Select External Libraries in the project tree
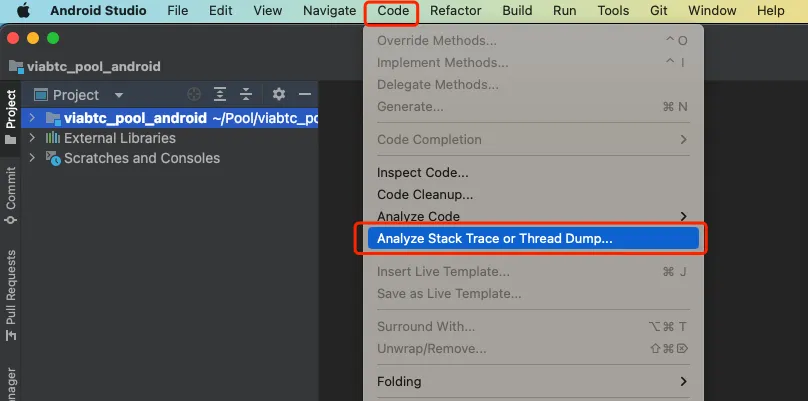The height and width of the screenshot is (401, 808). [170, 138]
